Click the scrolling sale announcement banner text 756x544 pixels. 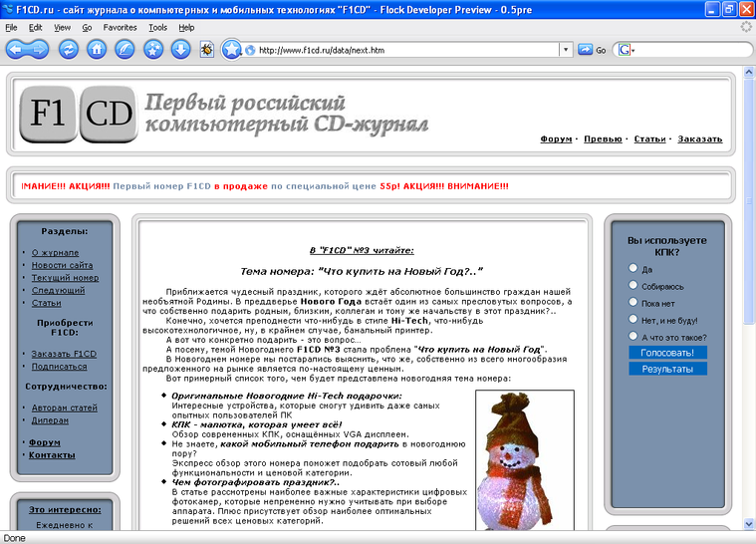[x=265, y=186]
